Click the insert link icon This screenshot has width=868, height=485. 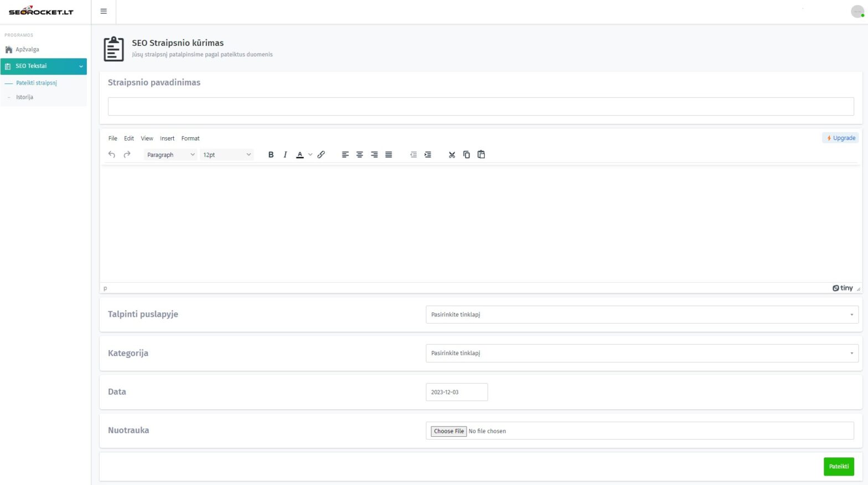(x=321, y=155)
